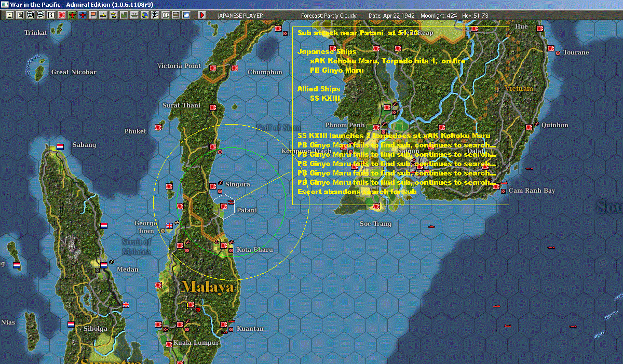Click the green land base toolbar icon
This screenshot has width=623, height=364.
[x=124, y=15]
